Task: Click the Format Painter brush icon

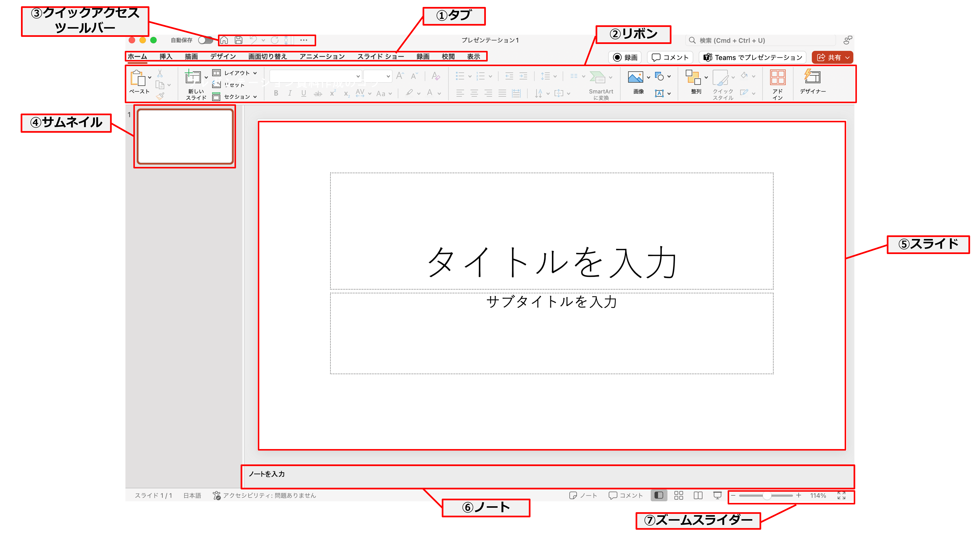Action: pos(160,96)
